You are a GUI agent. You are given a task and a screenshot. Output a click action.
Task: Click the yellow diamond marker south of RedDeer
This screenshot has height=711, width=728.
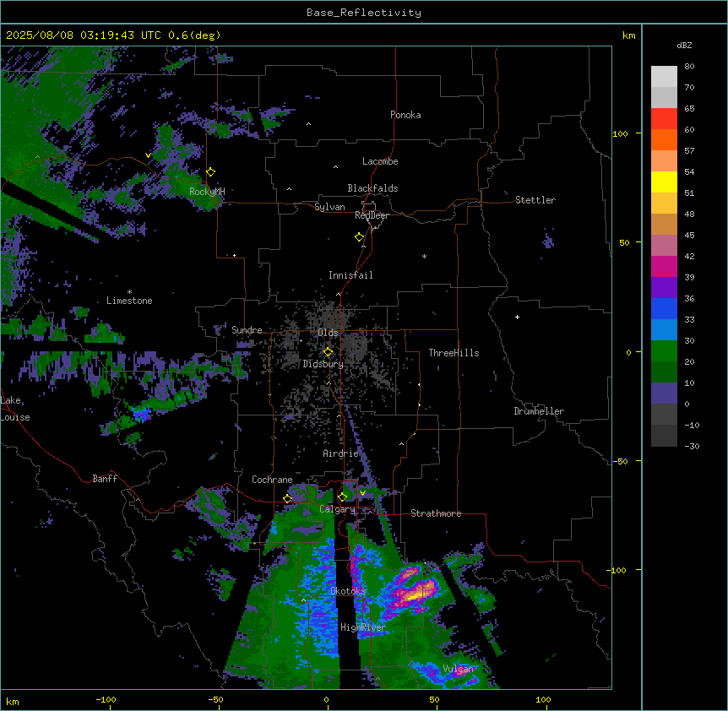coord(360,237)
